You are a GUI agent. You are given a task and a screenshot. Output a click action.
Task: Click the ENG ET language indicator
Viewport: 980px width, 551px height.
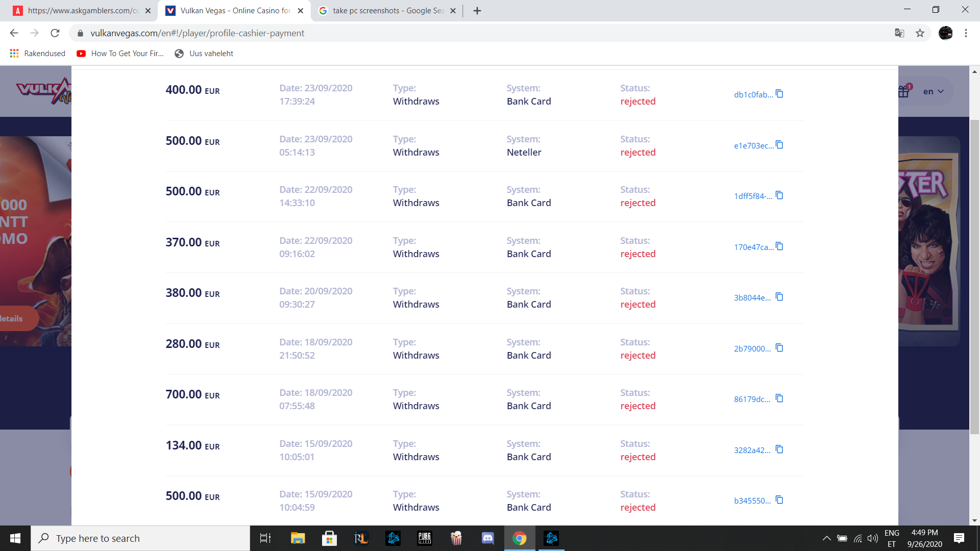[892, 538]
